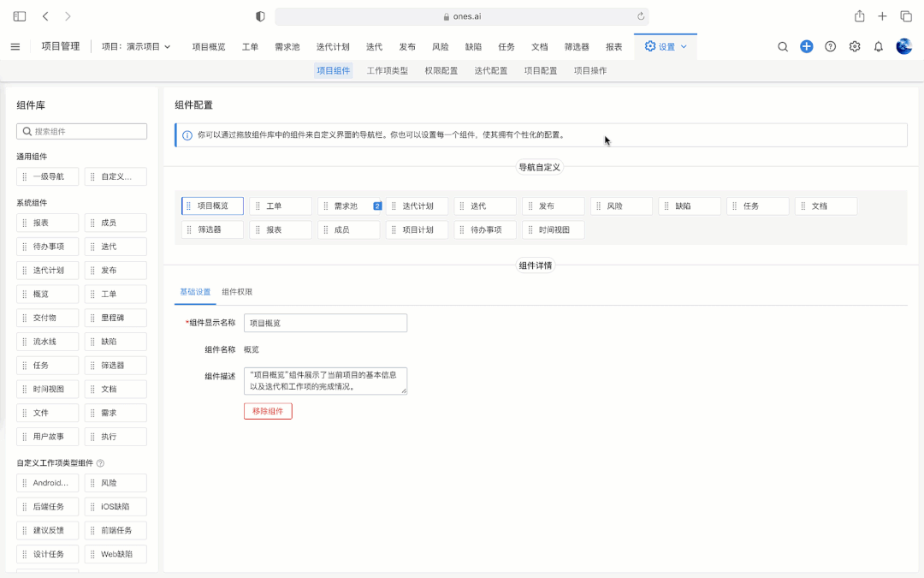Click the red 移除组件 button

coord(268,411)
